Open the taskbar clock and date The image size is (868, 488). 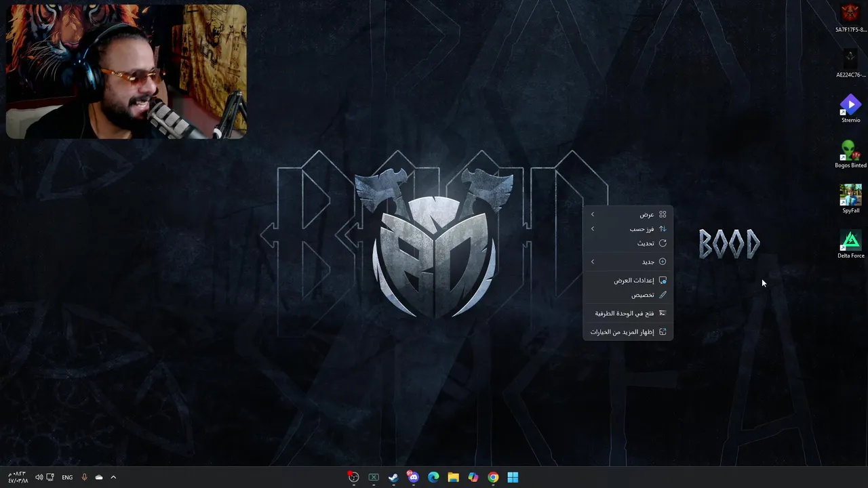pos(18,477)
